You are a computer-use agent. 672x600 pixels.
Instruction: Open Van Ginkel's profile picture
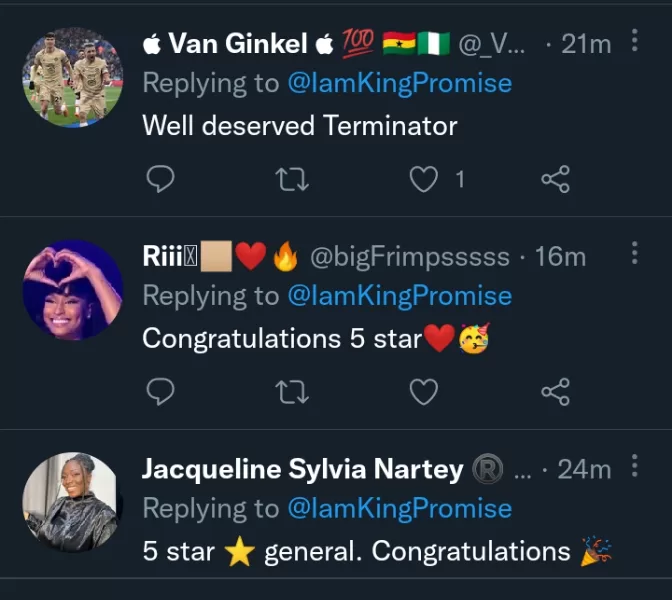click(x=72, y=76)
